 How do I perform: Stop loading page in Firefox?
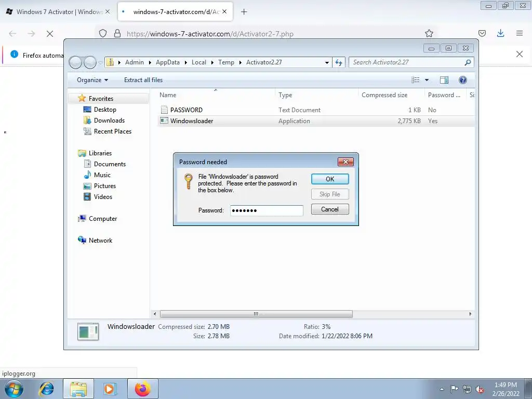[50, 34]
